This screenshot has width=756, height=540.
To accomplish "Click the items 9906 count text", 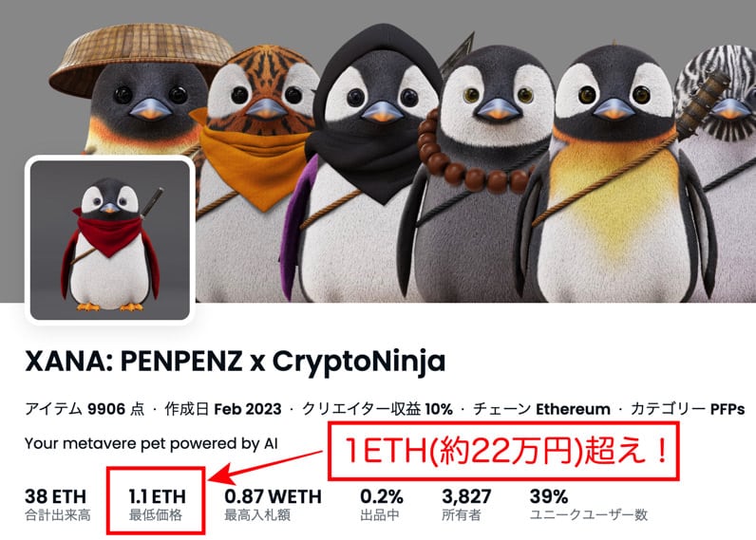I will (85, 409).
